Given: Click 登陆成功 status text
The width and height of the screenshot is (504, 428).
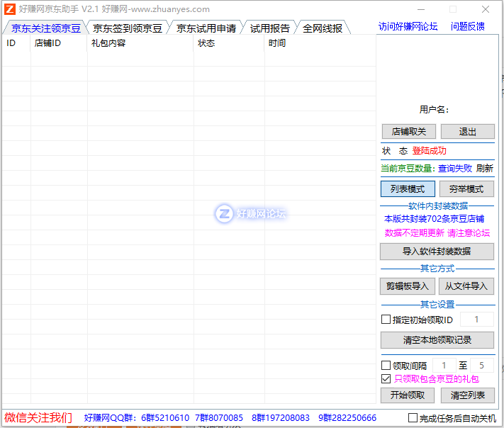Looking at the screenshot, I should (429, 151).
